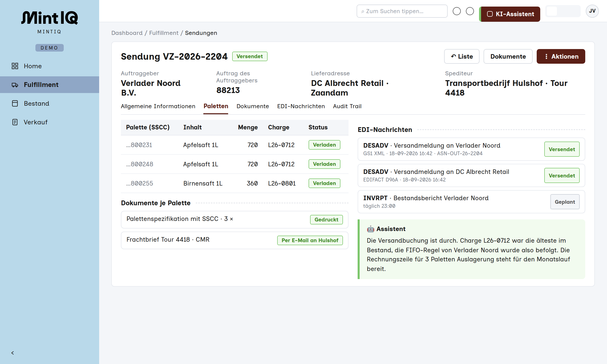Viewport: 607px width, 364px height.
Task: Select the Paletten tab
Action: click(216, 106)
